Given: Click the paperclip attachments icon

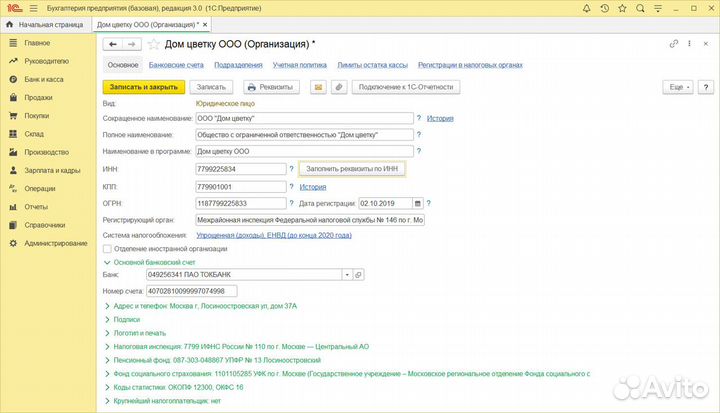Looking at the screenshot, I should [x=339, y=87].
